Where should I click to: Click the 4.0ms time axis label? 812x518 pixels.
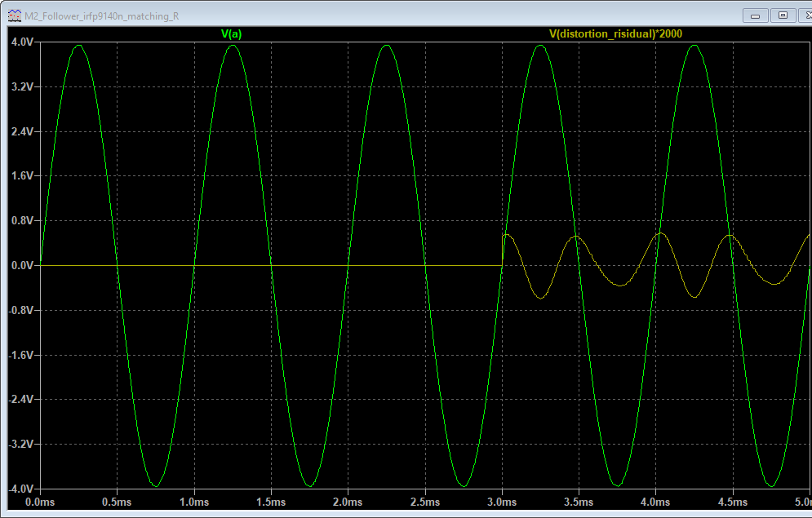(655, 503)
